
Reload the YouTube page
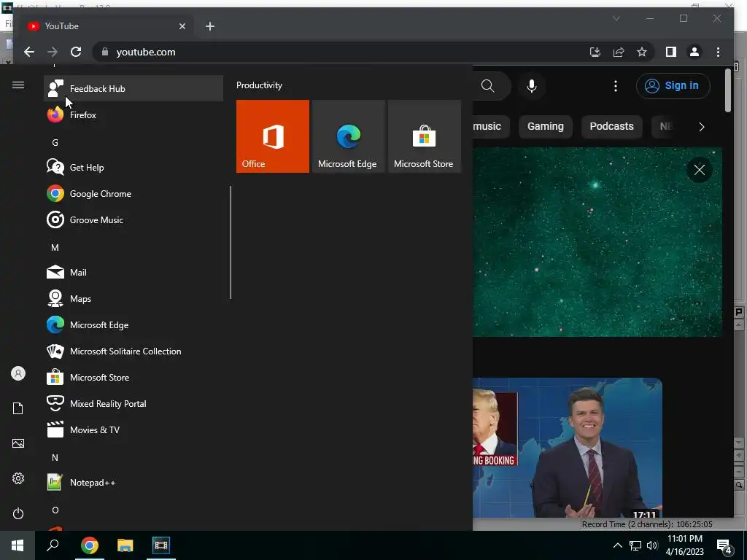pos(76,52)
